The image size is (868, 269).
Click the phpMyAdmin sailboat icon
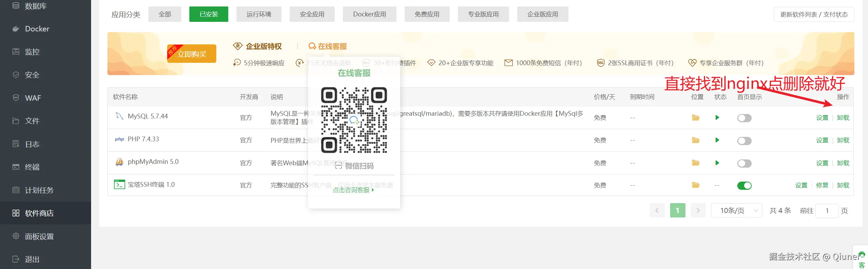point(119,162)
